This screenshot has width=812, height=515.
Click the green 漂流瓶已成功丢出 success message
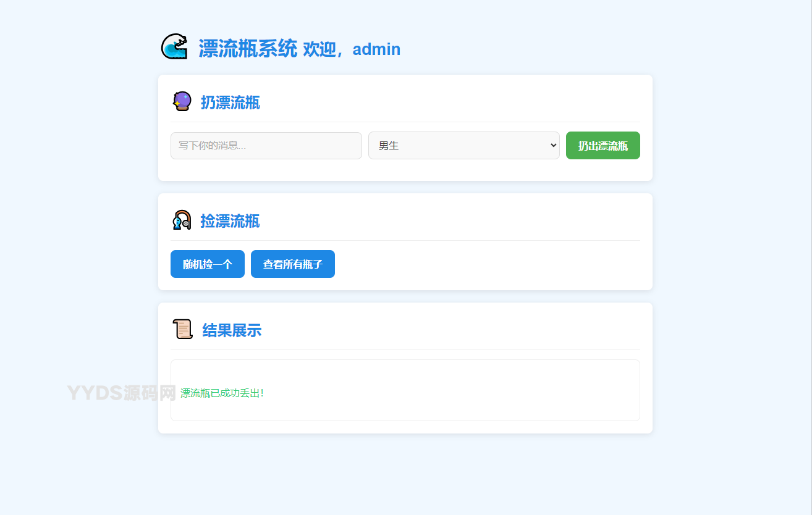[x=222, y=393]
